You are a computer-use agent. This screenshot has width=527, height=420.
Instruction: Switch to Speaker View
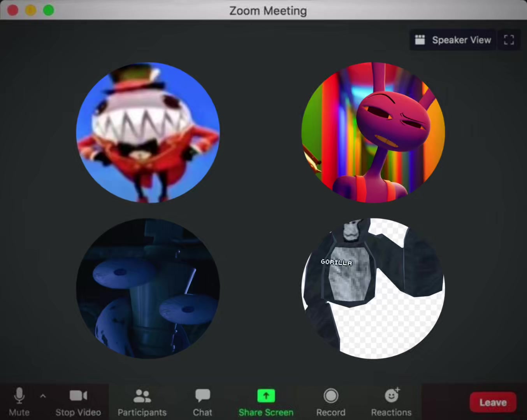pyautogui.click(x=453, y=40)
